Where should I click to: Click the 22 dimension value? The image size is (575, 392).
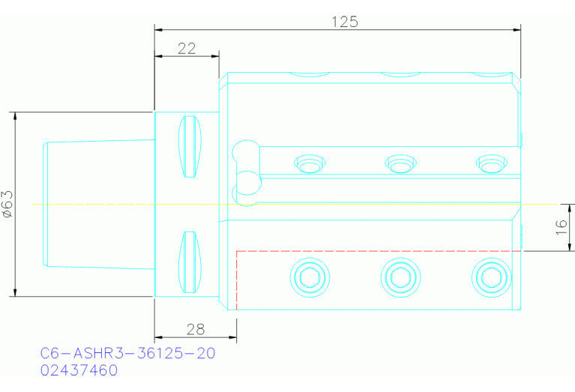(x=187, y=49)
